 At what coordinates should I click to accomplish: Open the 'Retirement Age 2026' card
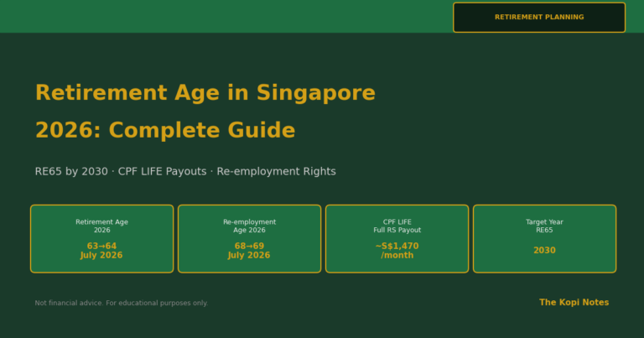(x=101, y=238)
